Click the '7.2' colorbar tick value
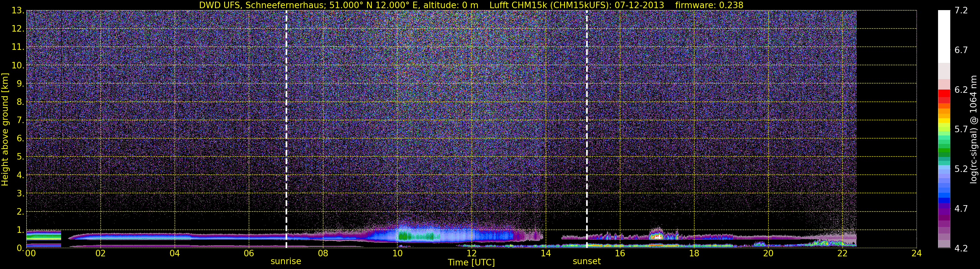The height and width of the screenshot is (269, 980). (961, 10)
